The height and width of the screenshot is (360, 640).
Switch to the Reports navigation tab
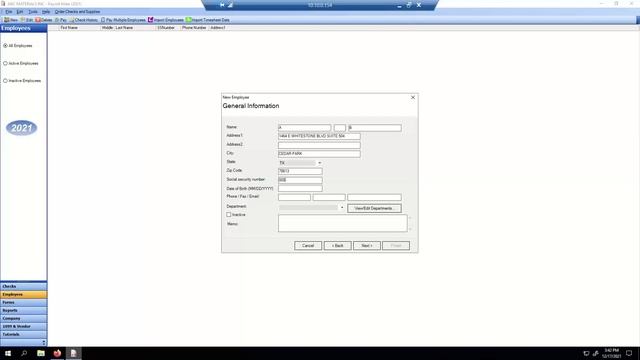[24, 311]
